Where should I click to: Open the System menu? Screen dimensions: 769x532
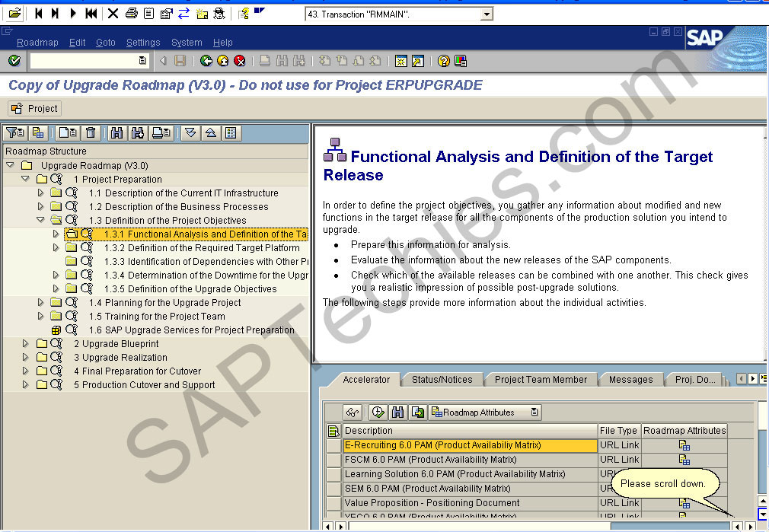coord(187,43)
